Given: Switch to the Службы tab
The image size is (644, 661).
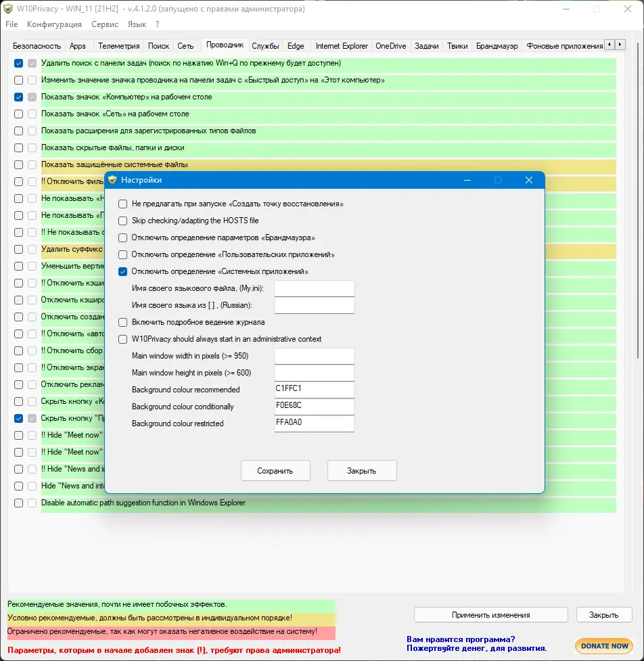Looking at the screenshot, I should tap(266, 46).
